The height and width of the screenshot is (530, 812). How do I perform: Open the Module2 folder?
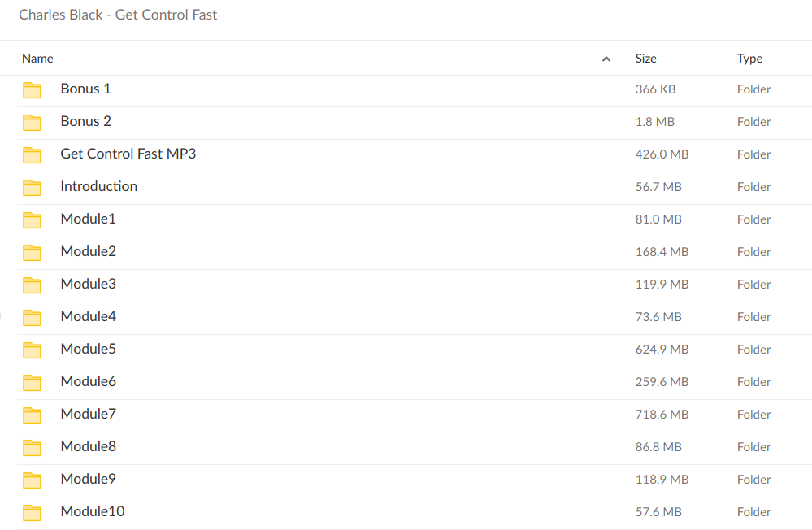88,251
